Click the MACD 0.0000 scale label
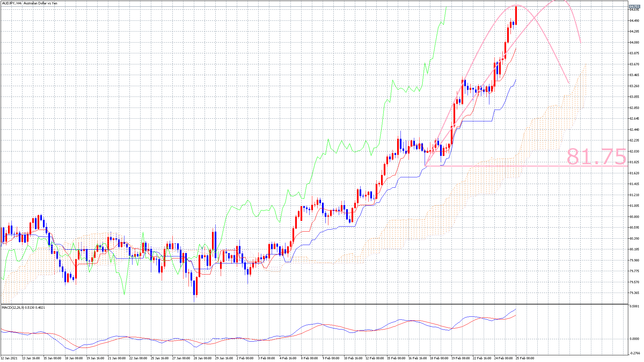This screenshot has width=644, height=362. (x=634, y=339)
